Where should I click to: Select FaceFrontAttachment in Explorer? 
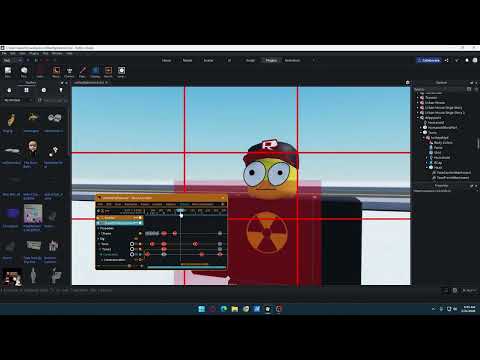tap(453, 178)
